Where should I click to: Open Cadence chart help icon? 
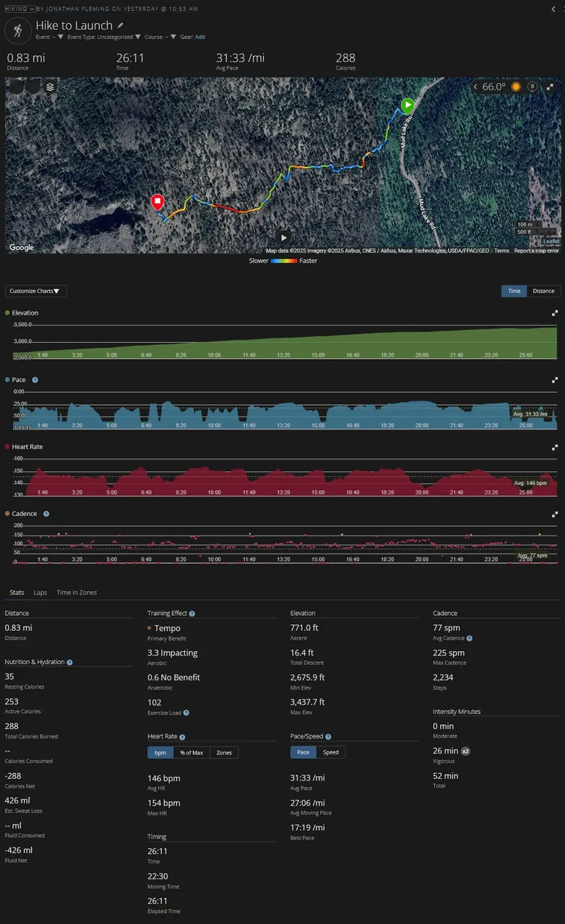pyautogui.click(x=46, y=514)
